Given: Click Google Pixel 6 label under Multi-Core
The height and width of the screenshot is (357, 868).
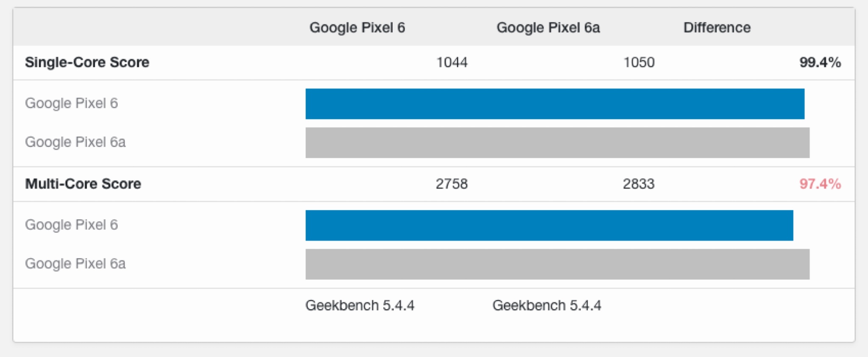Looking at the screenshot, I should point(71,225).
